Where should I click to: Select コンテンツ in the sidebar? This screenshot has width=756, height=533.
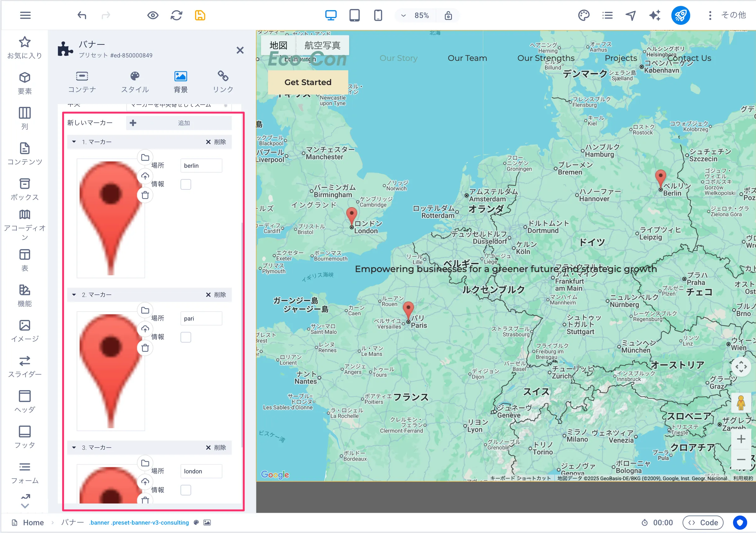click(x=25, y=154)
